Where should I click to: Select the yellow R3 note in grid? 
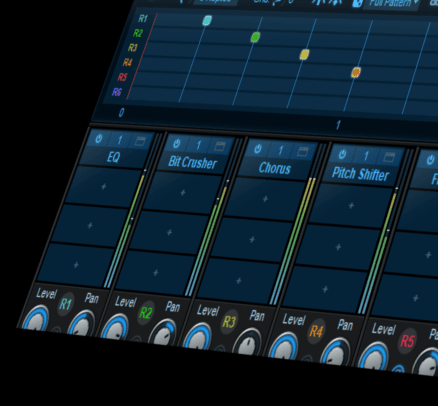304,54
